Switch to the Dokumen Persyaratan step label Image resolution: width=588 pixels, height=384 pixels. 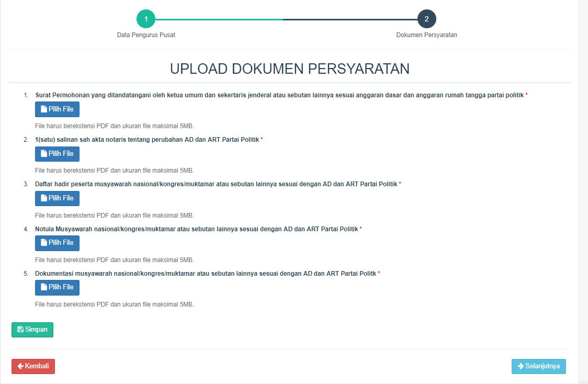tap(426, 35)
